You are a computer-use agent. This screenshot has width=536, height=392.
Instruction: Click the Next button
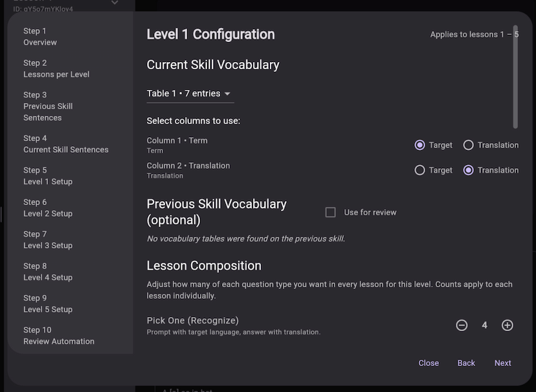tap(502, 363)
